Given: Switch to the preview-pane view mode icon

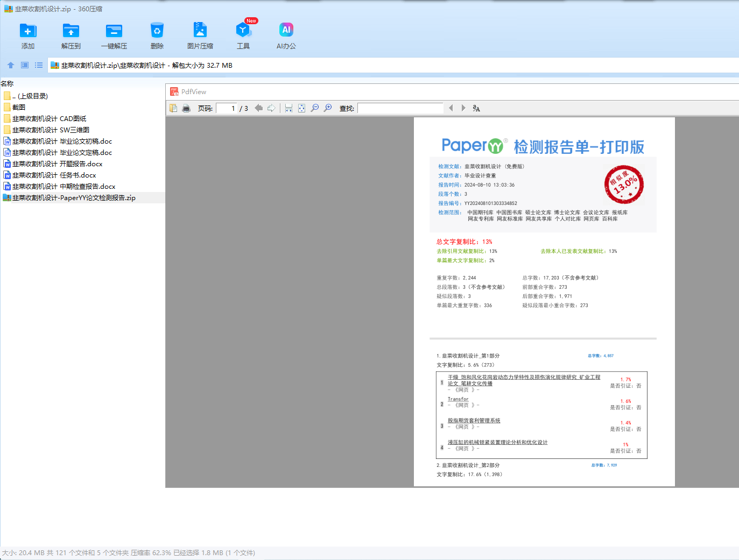Looking at the screenshot, I should 25,65.
